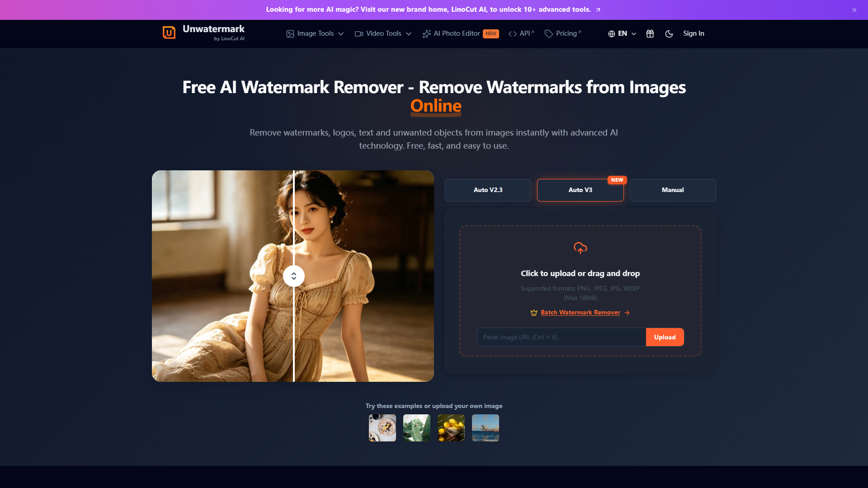
Task: Click the cloud upload icon
Action: 580,248
